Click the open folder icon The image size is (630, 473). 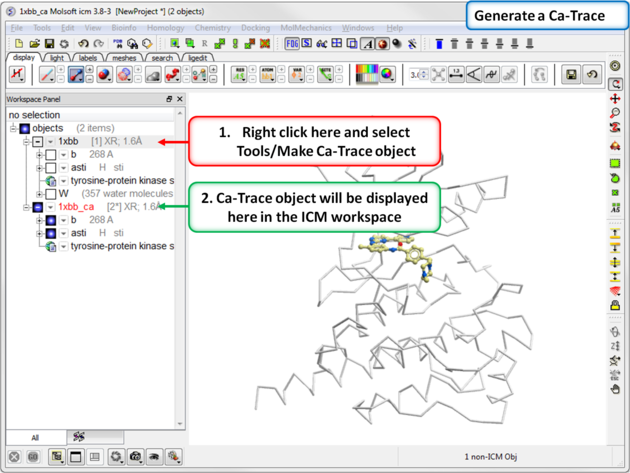[33, 44]
